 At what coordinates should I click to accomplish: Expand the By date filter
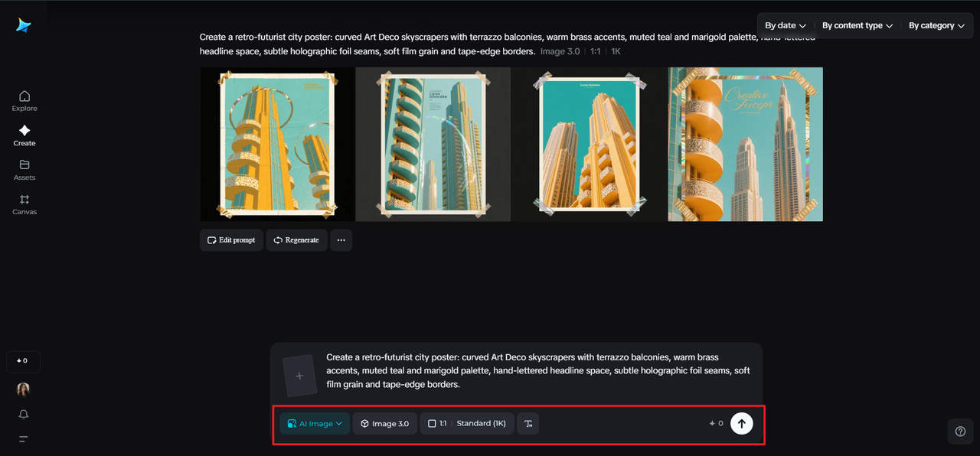[x=785, y=26]
